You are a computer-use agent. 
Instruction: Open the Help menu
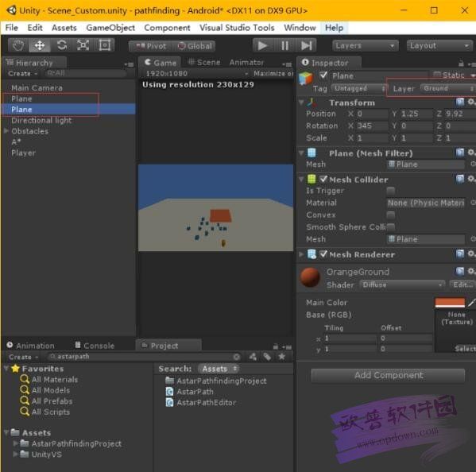coord(334,28)
